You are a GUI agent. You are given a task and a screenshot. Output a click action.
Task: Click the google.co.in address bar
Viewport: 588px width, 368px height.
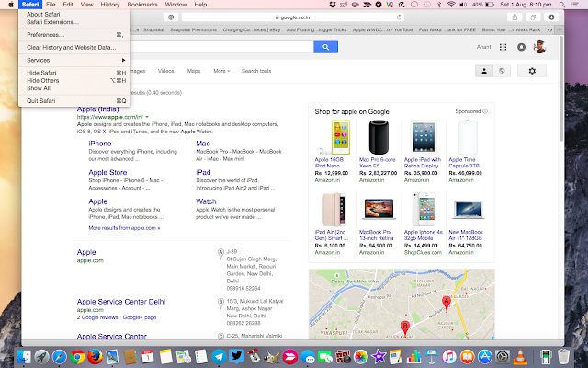(x=292, y=17)
